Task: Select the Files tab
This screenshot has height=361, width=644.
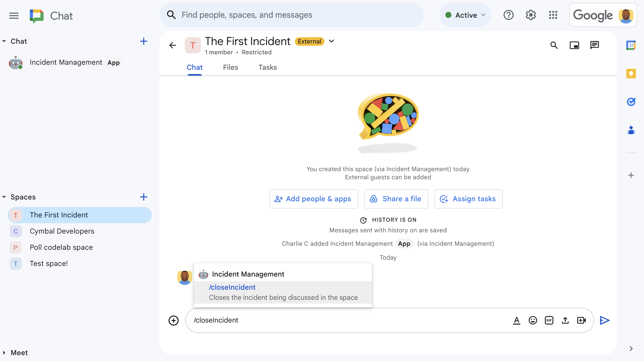Action: point(231,67)
